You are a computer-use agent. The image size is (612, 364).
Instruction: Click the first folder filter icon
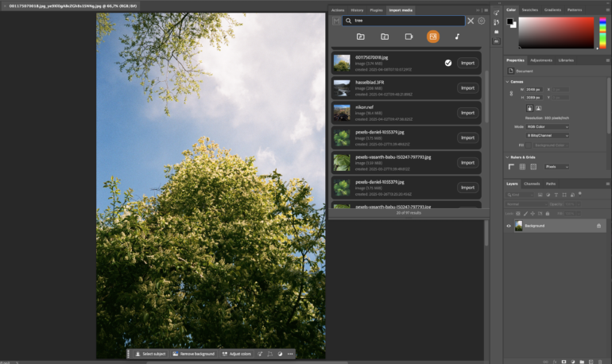(360, 37)
